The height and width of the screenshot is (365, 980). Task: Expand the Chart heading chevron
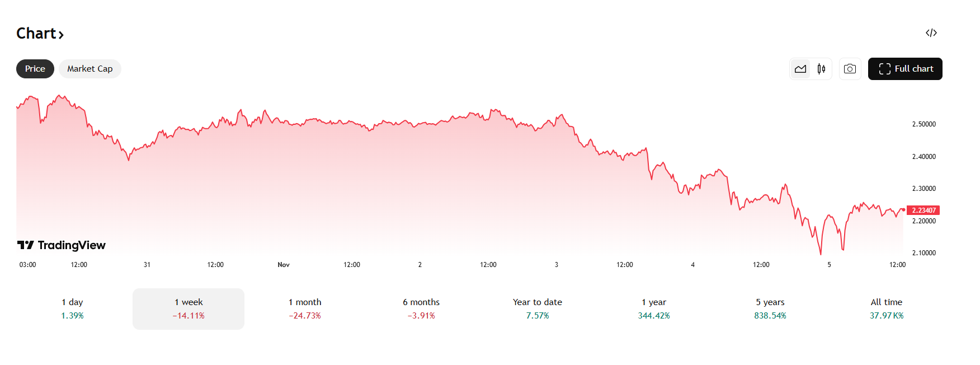(60, 35)
